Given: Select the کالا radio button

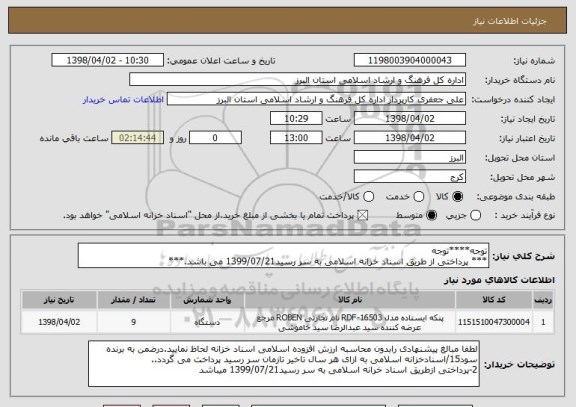Looking at the screenshot, I should tap(457, 197).
